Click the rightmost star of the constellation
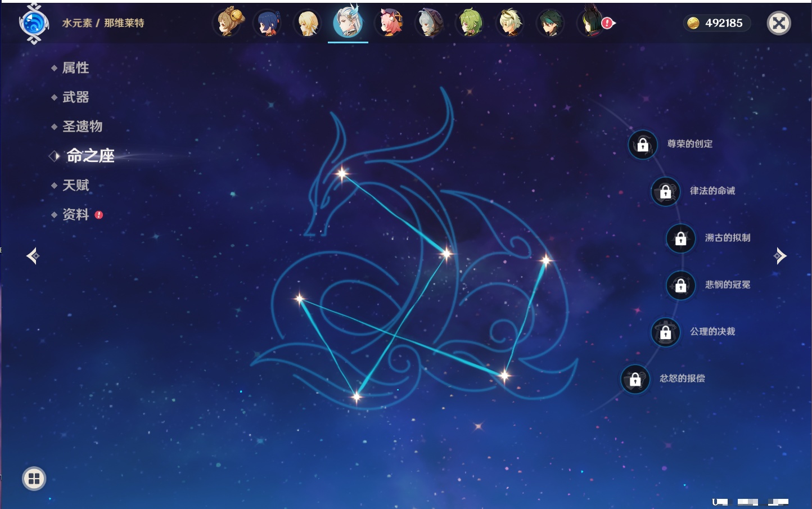Image resolution: width=812 pixels, height=509 pixels. [x=545, y=260]
